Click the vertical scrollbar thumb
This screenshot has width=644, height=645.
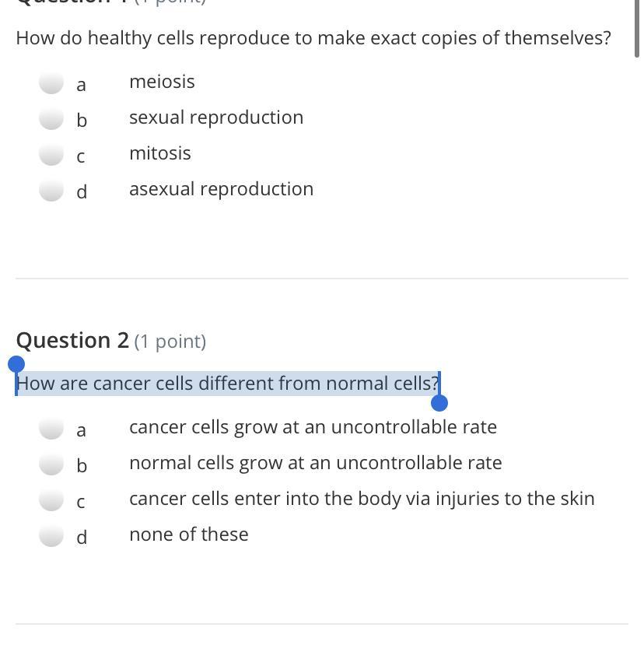coord(636,29)
